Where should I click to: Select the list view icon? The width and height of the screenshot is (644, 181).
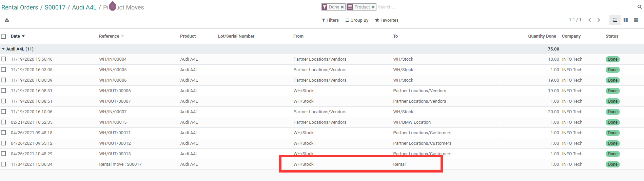615,20
